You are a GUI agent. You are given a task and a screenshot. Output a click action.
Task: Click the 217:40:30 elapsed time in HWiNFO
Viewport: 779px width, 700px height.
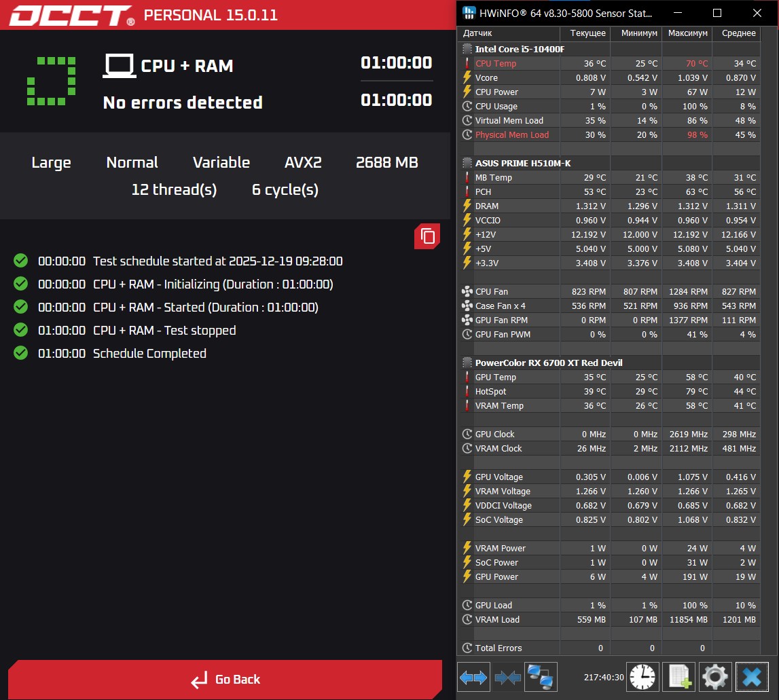[x=604, y=677]
